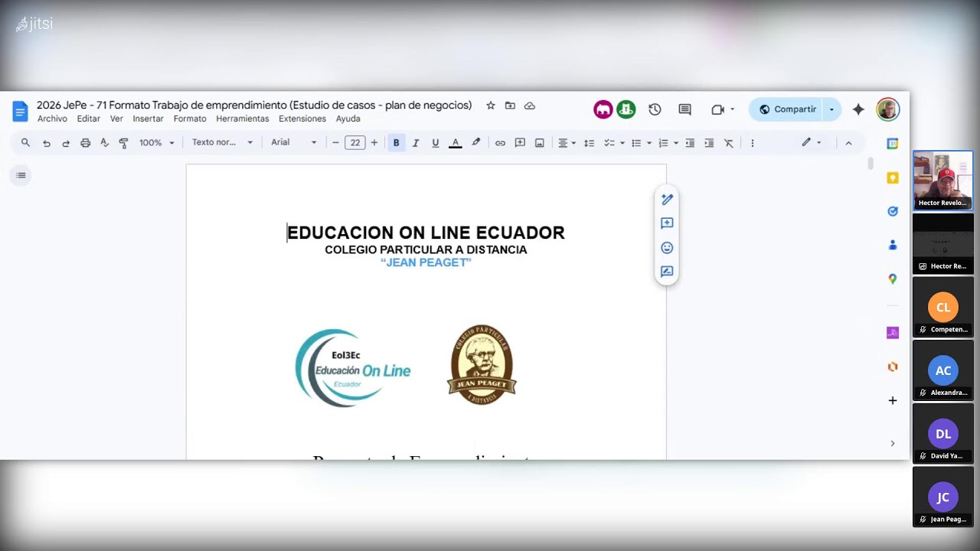
Task: Print the document
Action: (85, 142)
